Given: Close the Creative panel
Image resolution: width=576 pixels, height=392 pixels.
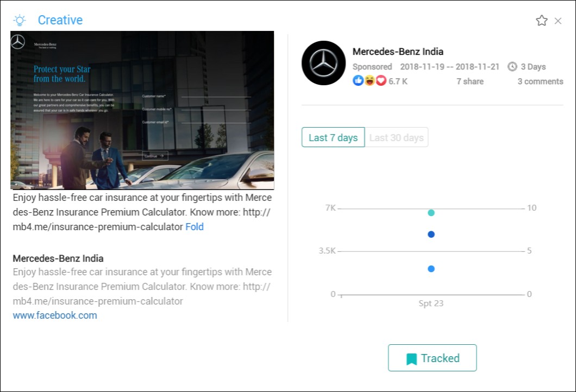Looking at the screenshot, I should coord(558,21).
